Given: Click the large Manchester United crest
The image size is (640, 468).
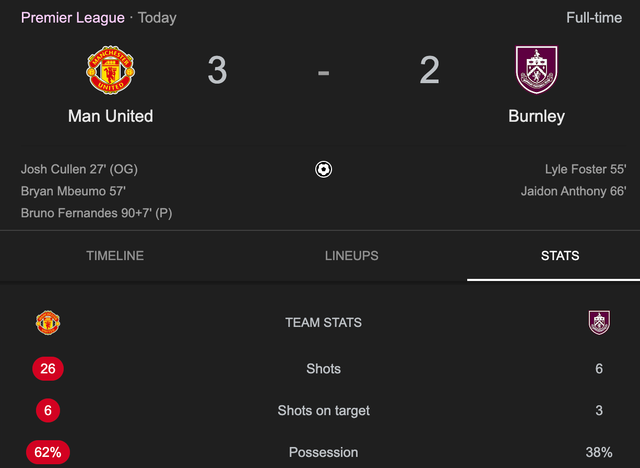Looking at the screenshot, I should (x=111, y=70).
